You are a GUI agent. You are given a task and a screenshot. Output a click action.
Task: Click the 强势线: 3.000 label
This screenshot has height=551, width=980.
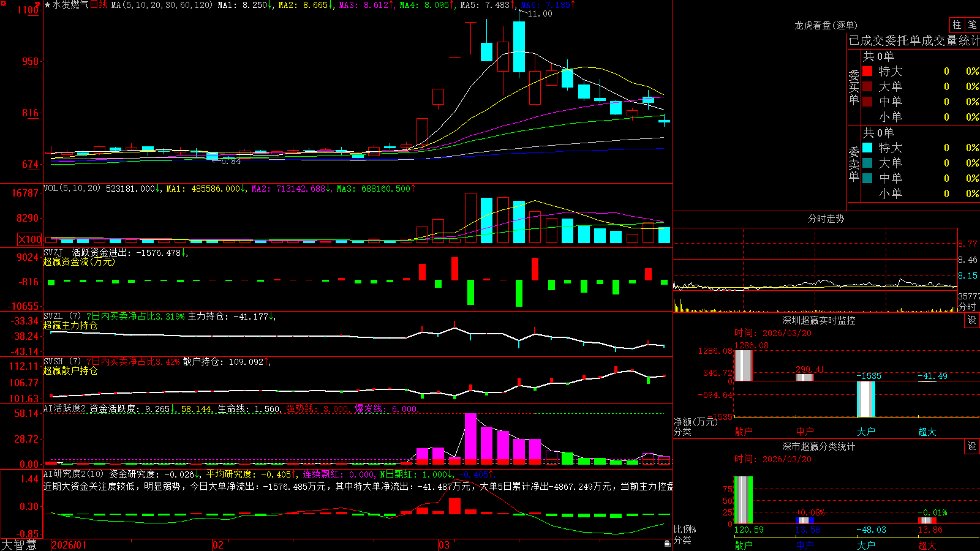tap(318, 409)
